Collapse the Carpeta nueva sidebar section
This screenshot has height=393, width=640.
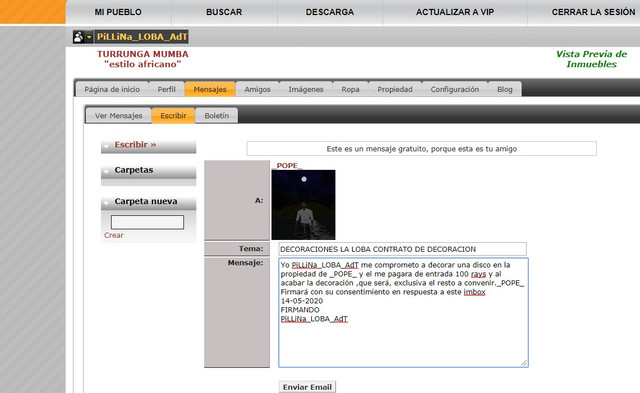[148, 202]
